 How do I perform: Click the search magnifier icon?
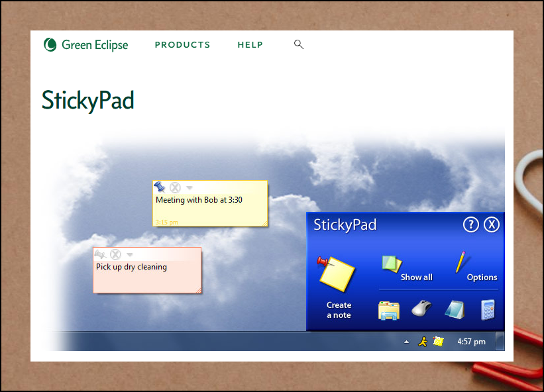299,44
